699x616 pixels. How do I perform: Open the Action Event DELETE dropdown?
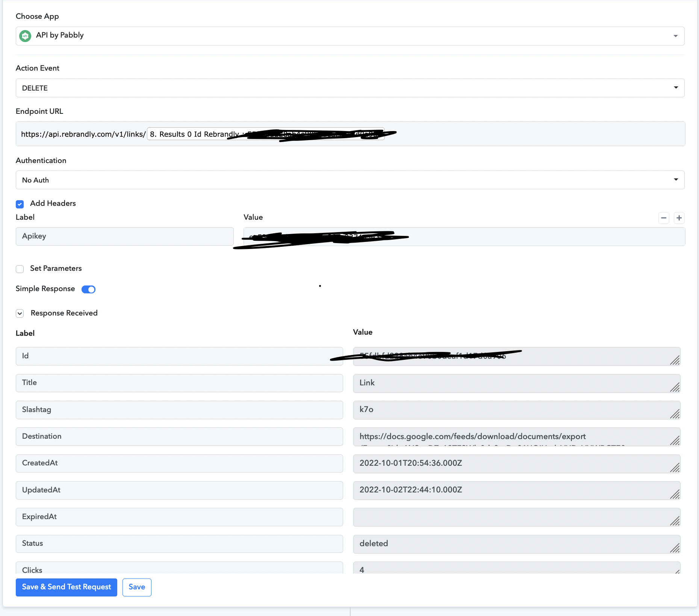click(x=350, y=88)
